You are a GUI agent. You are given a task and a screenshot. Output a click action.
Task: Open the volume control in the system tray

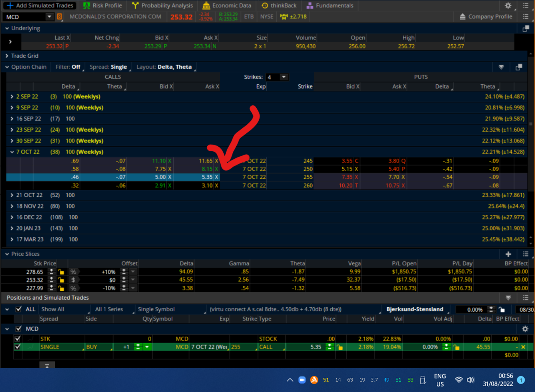coord(471,380)
